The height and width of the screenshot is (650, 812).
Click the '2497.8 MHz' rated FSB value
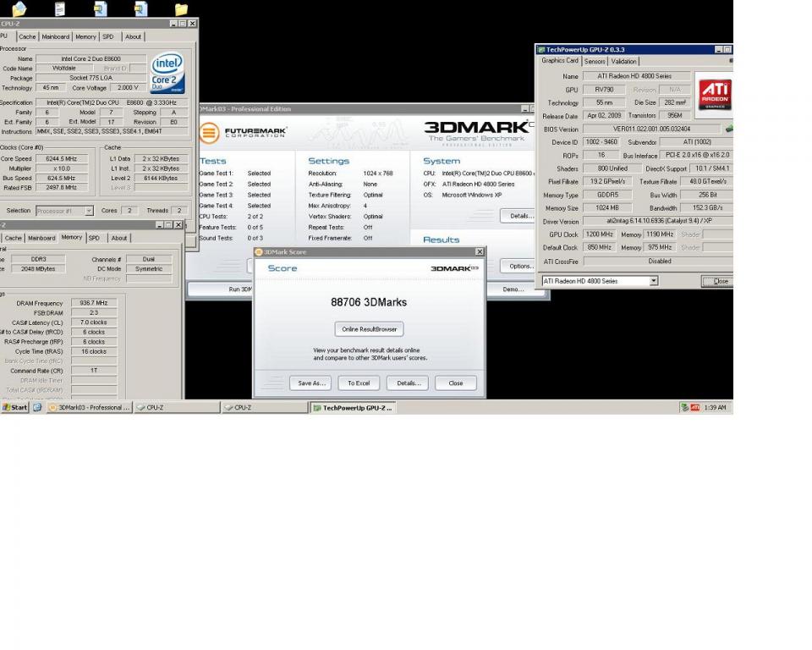(61, 188)
